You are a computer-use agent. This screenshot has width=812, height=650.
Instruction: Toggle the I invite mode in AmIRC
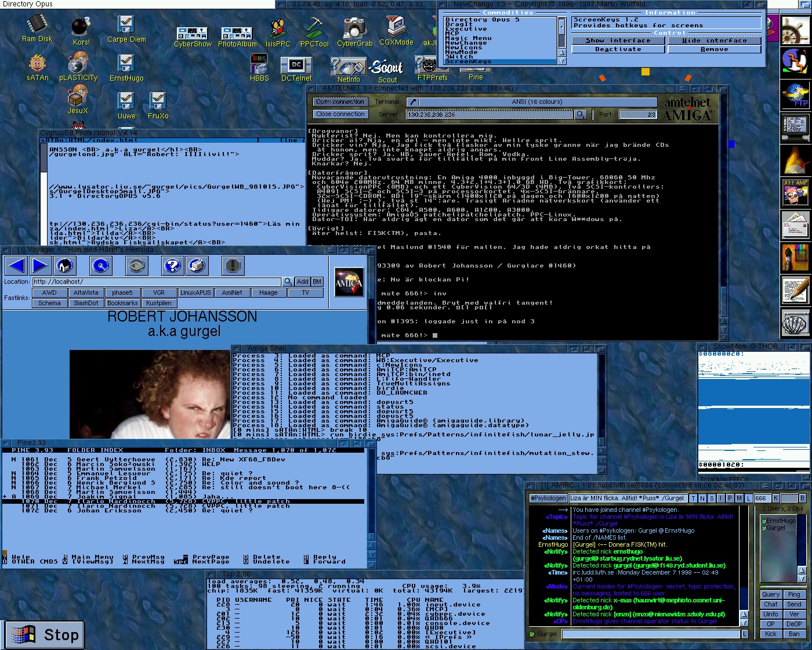click(x=721, y=498)
